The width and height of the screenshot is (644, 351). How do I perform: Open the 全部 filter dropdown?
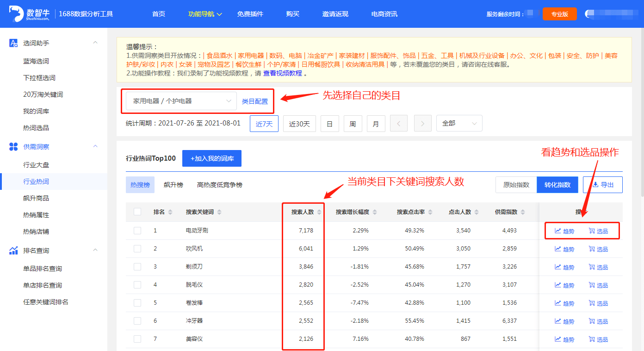pos(459,123)
